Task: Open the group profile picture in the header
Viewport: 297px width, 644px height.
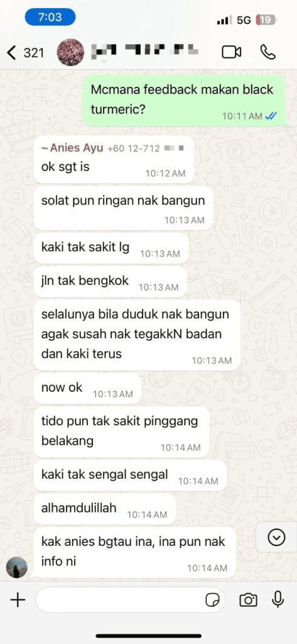Action: [x=71, y=53]
